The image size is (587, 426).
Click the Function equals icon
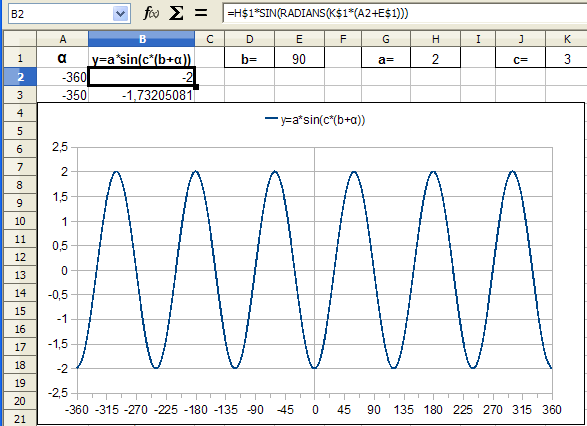[x=201, y=13]
